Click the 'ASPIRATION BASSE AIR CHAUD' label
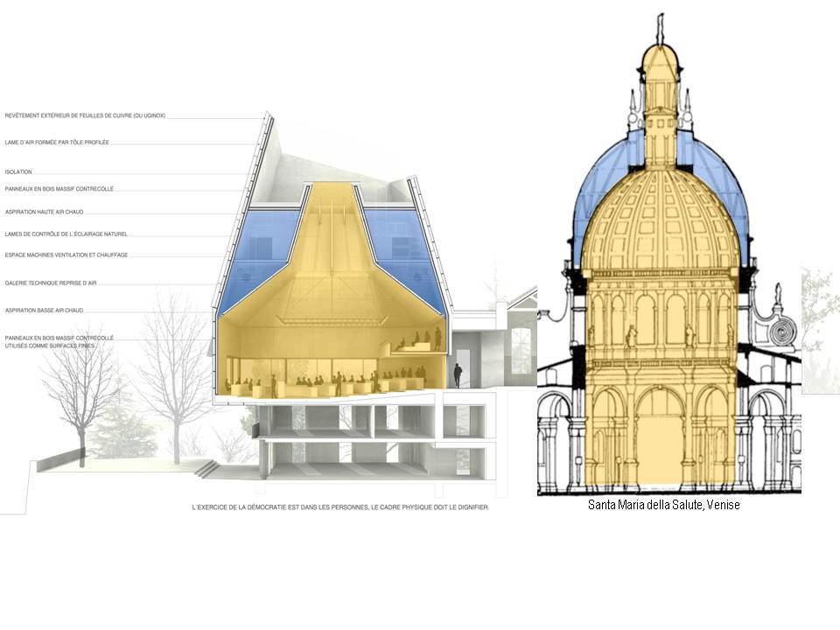The height and width of the screenshot is (630, 840). [x=45, y=310]
